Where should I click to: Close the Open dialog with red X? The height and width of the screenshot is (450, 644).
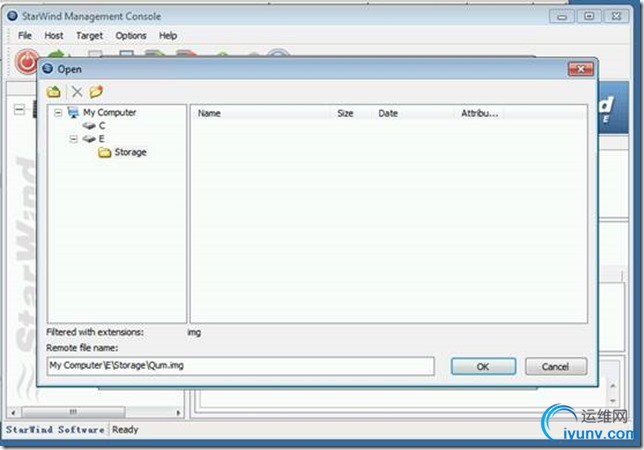[x=580, y=69]
